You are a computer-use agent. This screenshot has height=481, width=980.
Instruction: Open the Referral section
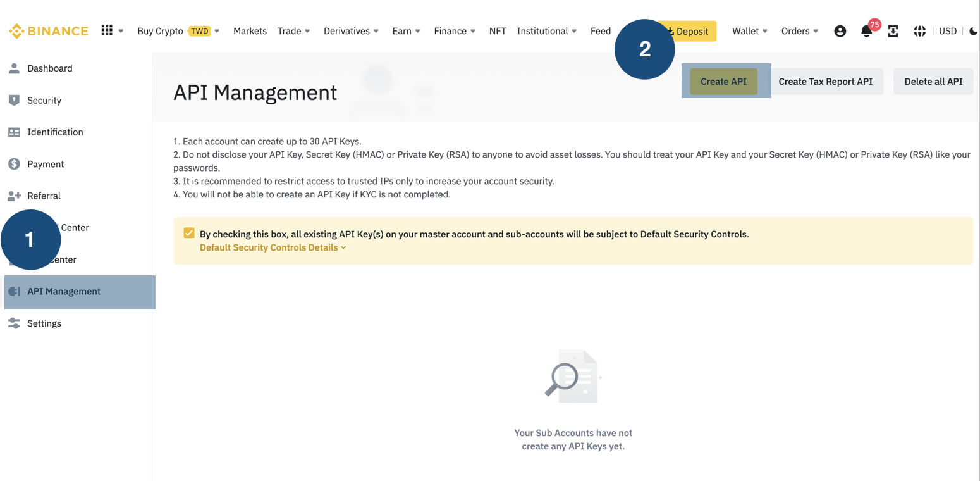coord(44,196)
